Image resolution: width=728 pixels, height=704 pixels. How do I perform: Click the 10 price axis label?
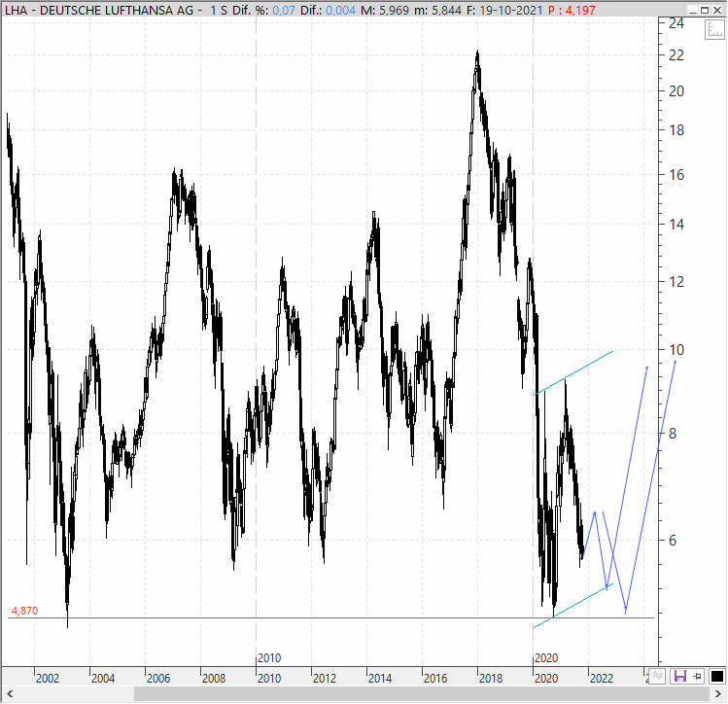[676, 350]
